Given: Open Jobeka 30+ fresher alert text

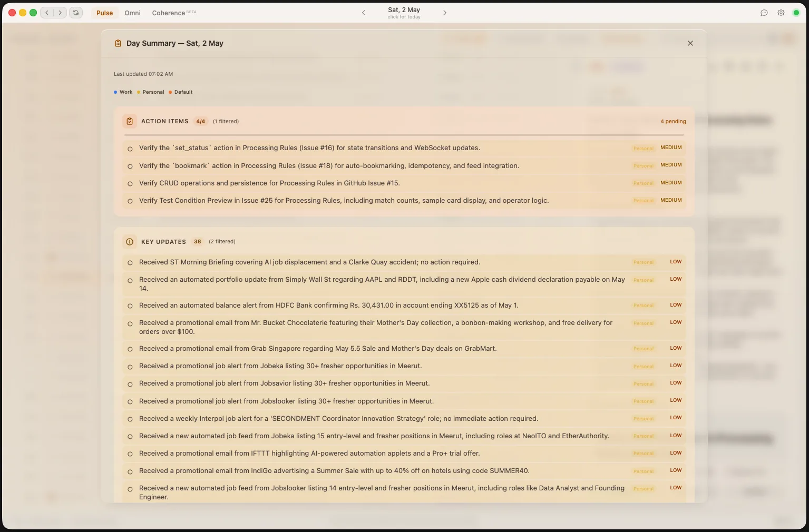Looking at the screenshot, I should pos(280,366).
